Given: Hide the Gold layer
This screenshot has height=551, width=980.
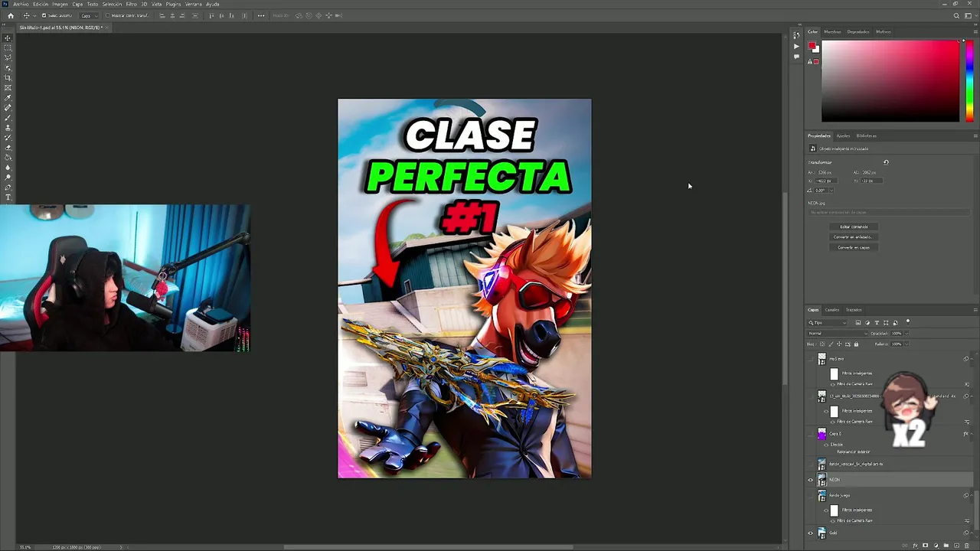Looking at the screenshot, I should click(810, 533).
